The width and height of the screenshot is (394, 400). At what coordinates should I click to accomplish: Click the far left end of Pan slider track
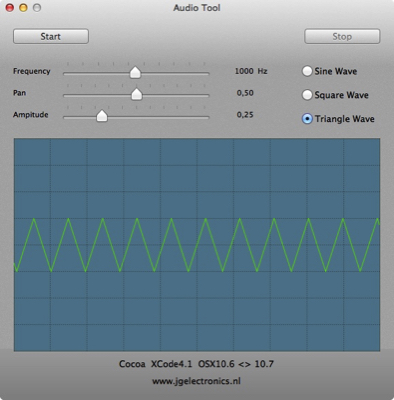pyautogui.click(x=65, y=96)
